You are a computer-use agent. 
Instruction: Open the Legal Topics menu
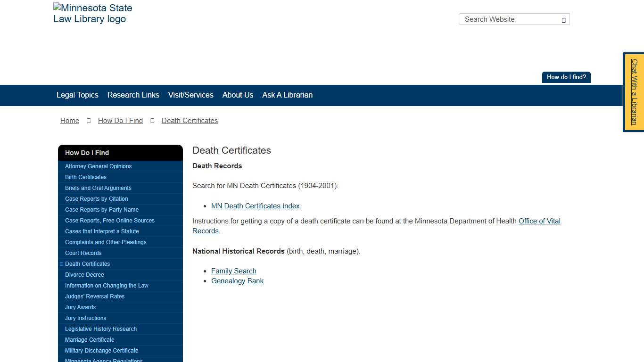click(77, 95)
